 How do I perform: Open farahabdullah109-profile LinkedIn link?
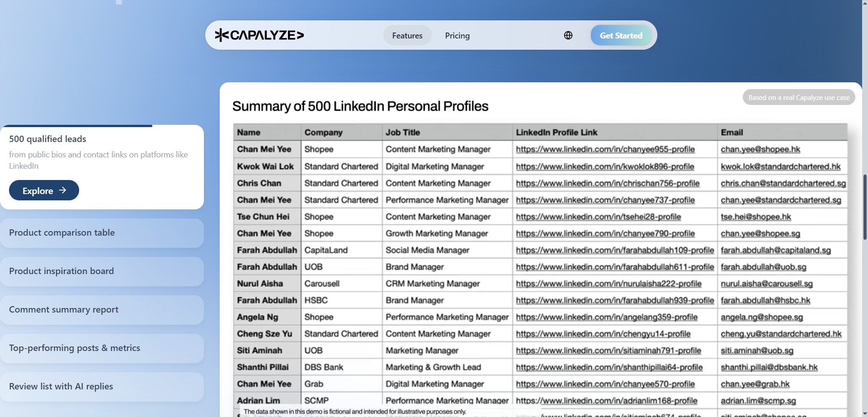tap(615, 250)
